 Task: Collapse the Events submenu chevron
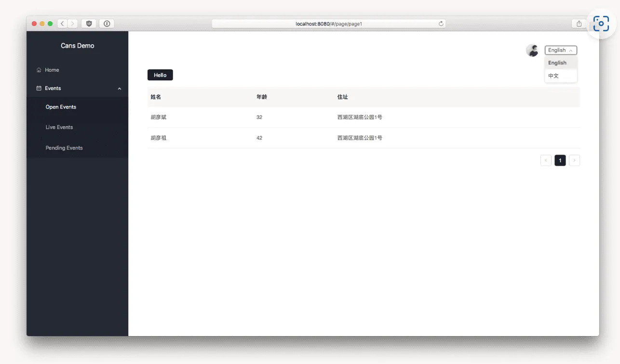click(120, 89)
